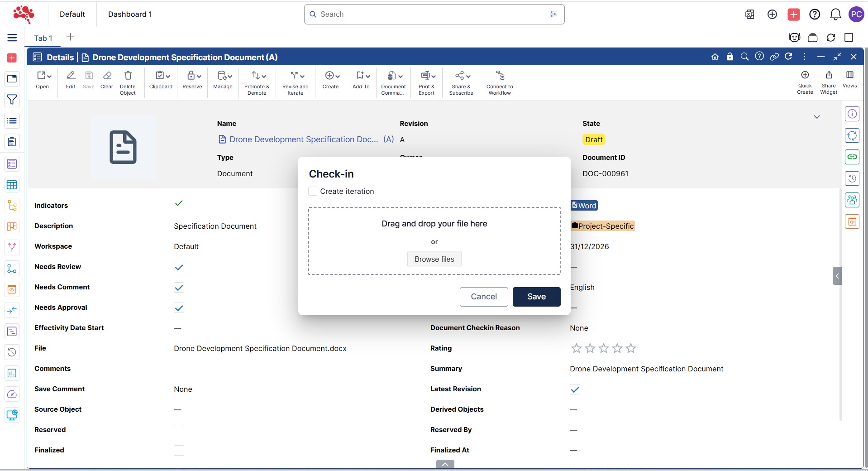Uncheck the Needs Review checkbox
The image size is (868, 471).
[x=179, y=267]
